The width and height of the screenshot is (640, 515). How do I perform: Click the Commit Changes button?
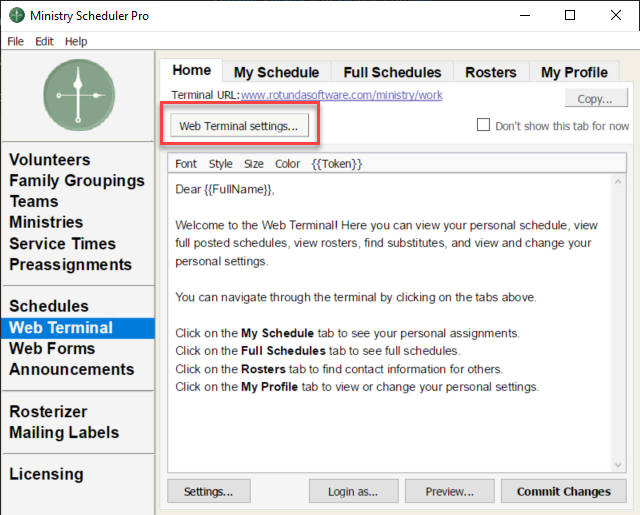[564, 491]
